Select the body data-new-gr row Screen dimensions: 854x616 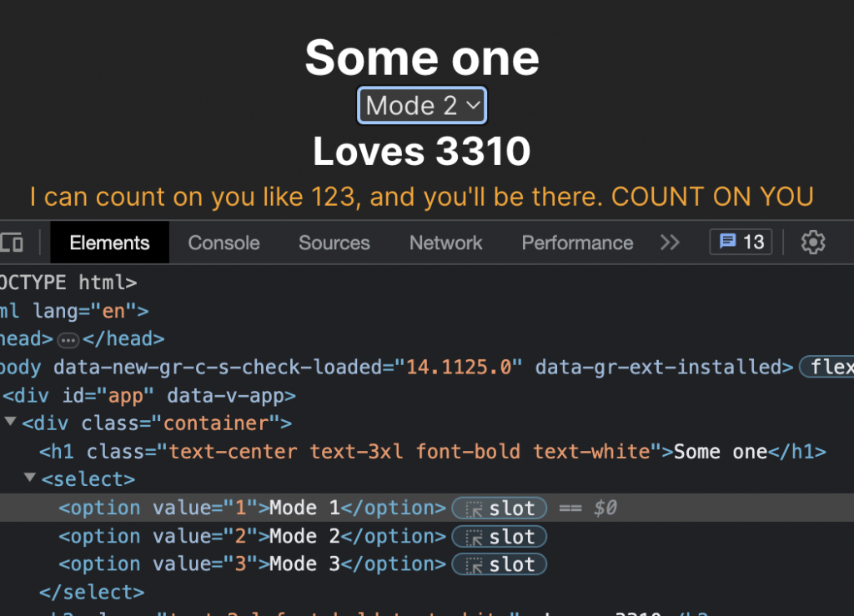click(427, 367)
